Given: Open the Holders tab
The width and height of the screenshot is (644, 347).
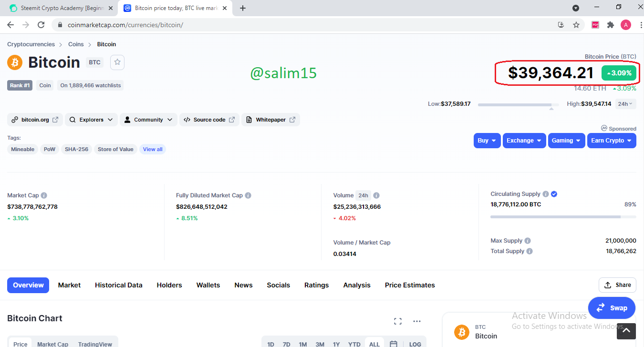Looking at the screenshot, I should coord(169,285).
